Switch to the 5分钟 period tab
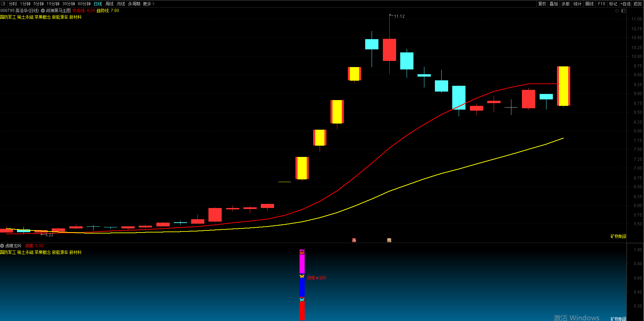Screen dimensions: 644x321 [38, 4]
